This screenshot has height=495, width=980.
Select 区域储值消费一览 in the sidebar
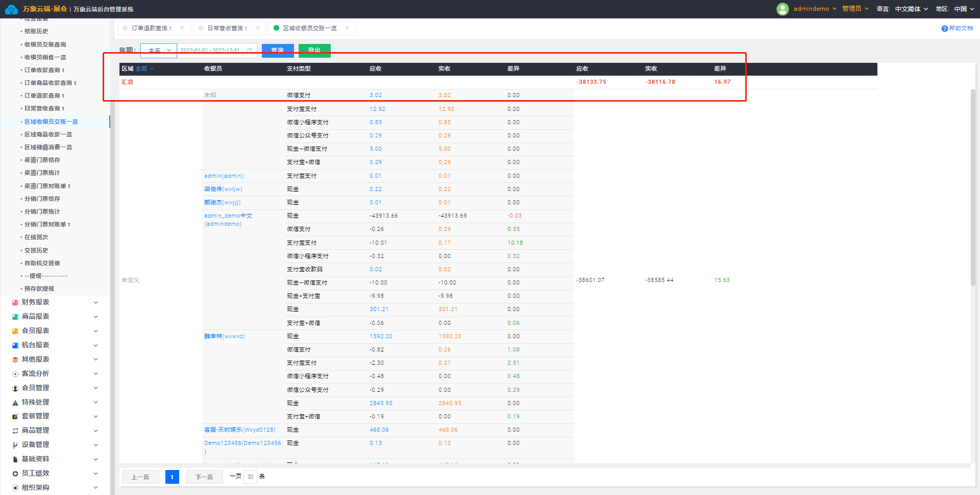tap(48, 147)
